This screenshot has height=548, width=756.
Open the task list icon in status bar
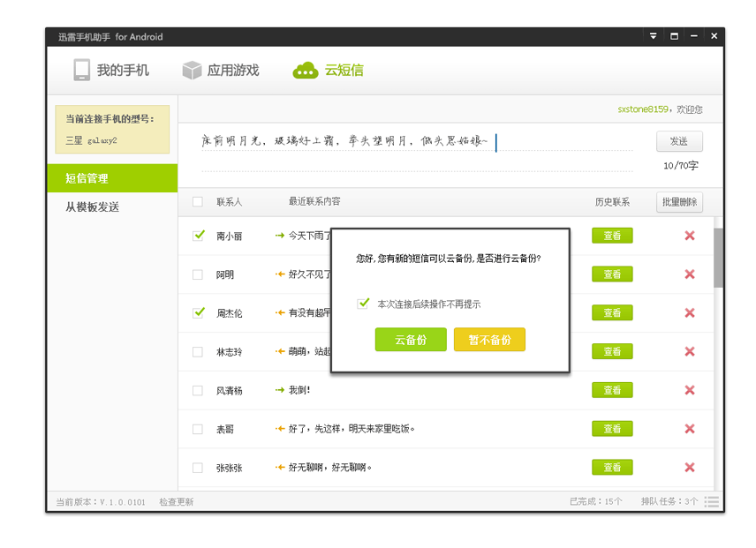pos(712,502)
